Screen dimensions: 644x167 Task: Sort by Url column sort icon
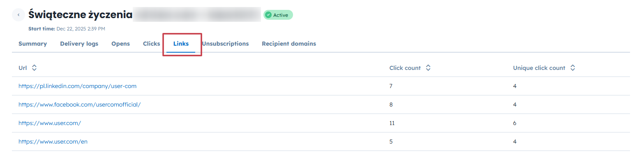pyautogui.click(x=34, y=68)
